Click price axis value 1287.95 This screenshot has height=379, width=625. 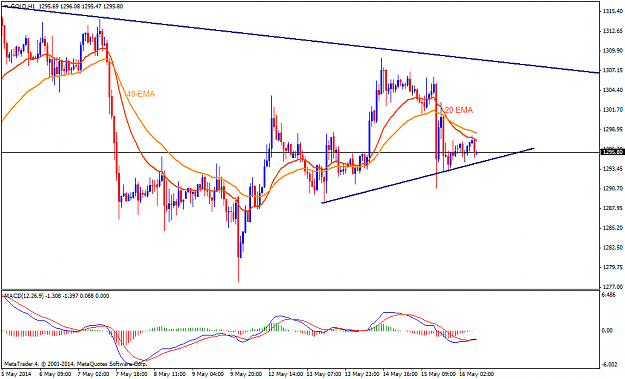(x=613, y=208)
